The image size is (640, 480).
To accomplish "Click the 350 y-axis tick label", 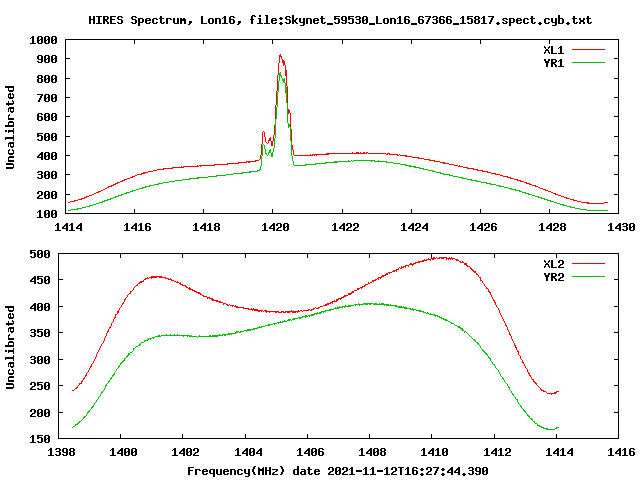I will [x=40, y=333].
